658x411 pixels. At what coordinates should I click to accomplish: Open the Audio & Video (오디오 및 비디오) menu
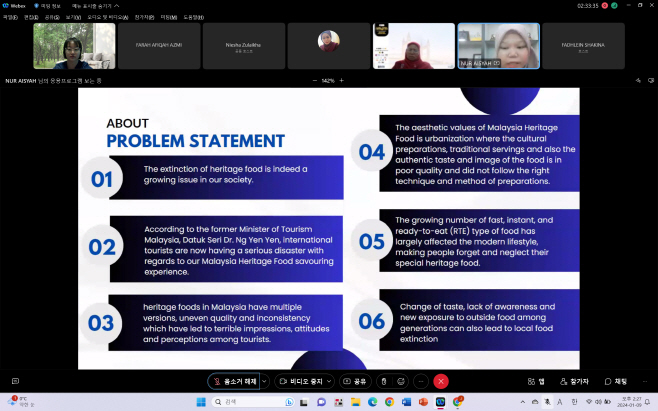[x=107, y=17]
